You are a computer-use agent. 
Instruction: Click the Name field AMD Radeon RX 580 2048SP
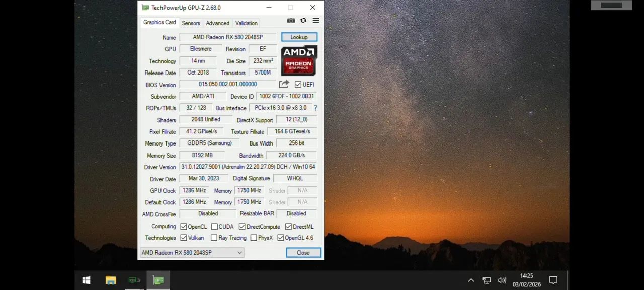pyautogui.click(x=228, y=37)
